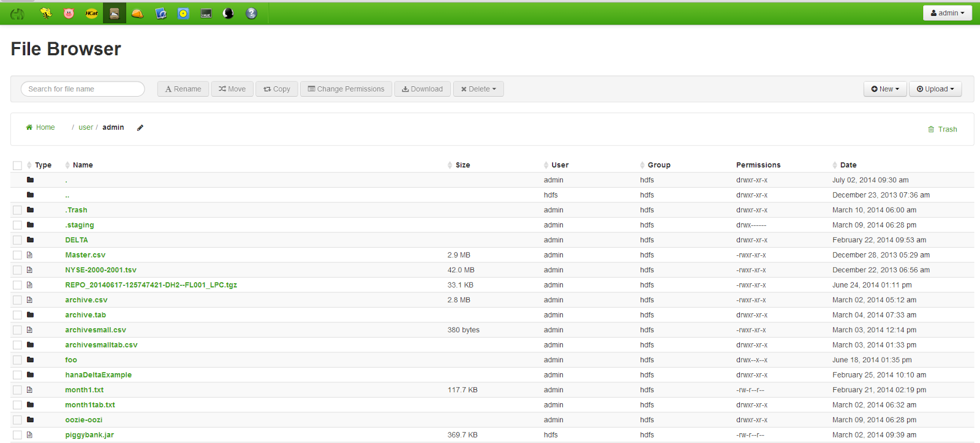Click the folder icon for foo row
Screen dimensions: 980x443
pos(30,360)
